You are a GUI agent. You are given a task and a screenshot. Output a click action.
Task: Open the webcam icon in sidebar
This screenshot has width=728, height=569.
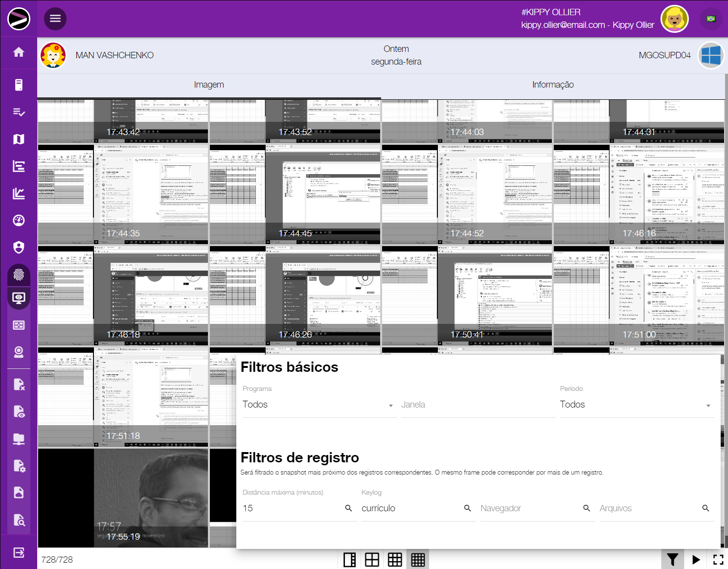[19, 352]
